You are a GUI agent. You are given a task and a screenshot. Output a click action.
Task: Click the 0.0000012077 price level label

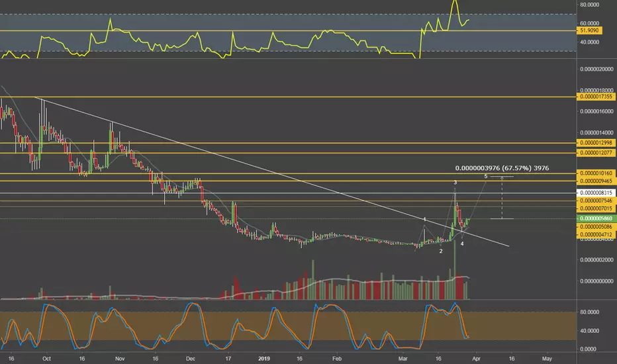pos(596,153)
